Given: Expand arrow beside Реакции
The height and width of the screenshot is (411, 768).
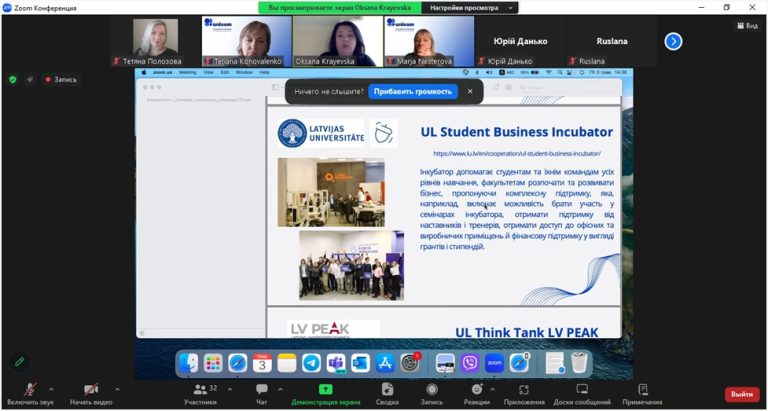Looking at the screenshot, I should coord(492,389).
